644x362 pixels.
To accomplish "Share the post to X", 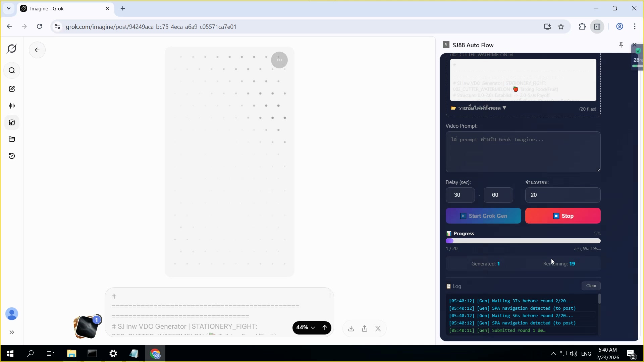I will [x=378, y=328].
